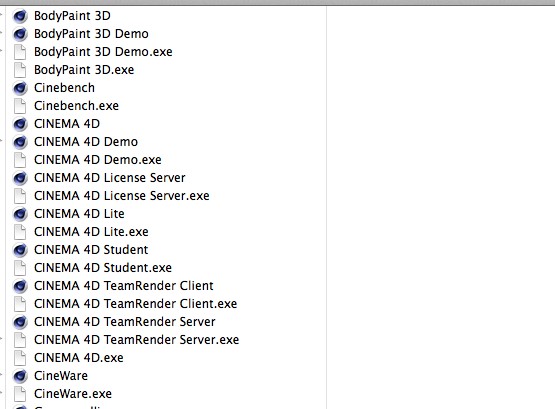This screenshot has width=555, height=409.
Task: Click the CINEMA 4D License Server icon
Action: click(20, 178)
